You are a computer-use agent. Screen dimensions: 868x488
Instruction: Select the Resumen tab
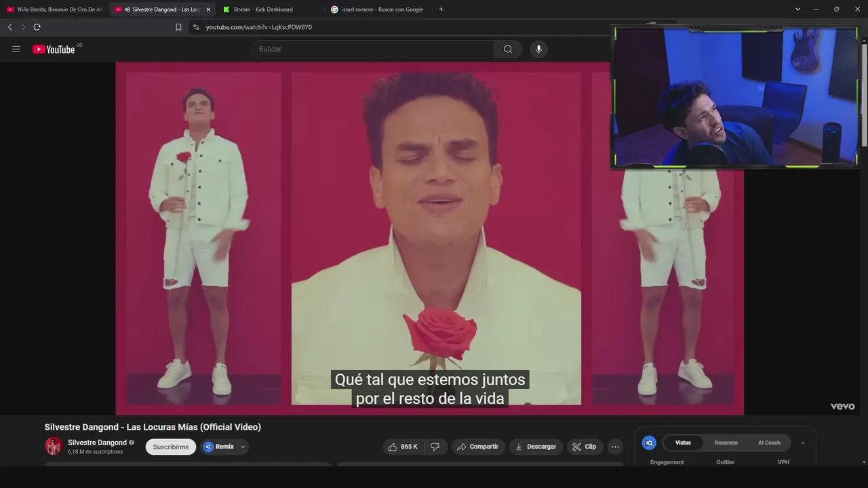[726, 443]
